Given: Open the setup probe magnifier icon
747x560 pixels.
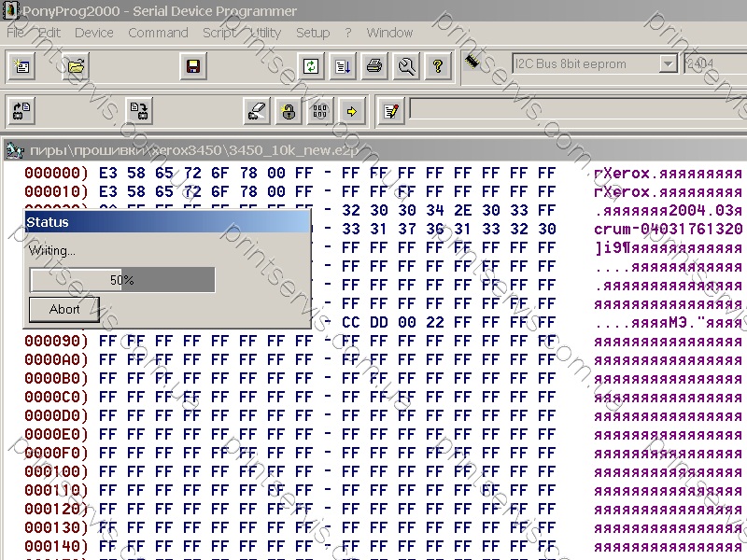Looking at the screenshot, I should pyautogui.click(x=406, y=65).
